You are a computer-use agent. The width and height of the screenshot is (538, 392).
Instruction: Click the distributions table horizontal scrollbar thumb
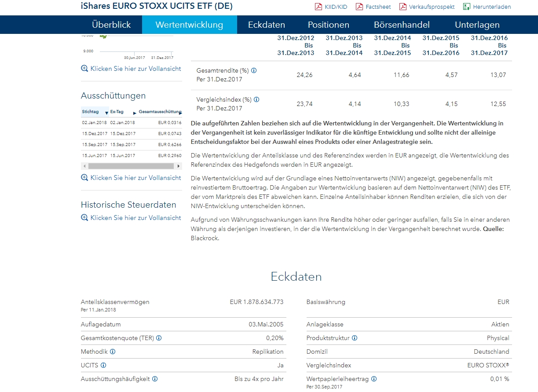(131, 166)
